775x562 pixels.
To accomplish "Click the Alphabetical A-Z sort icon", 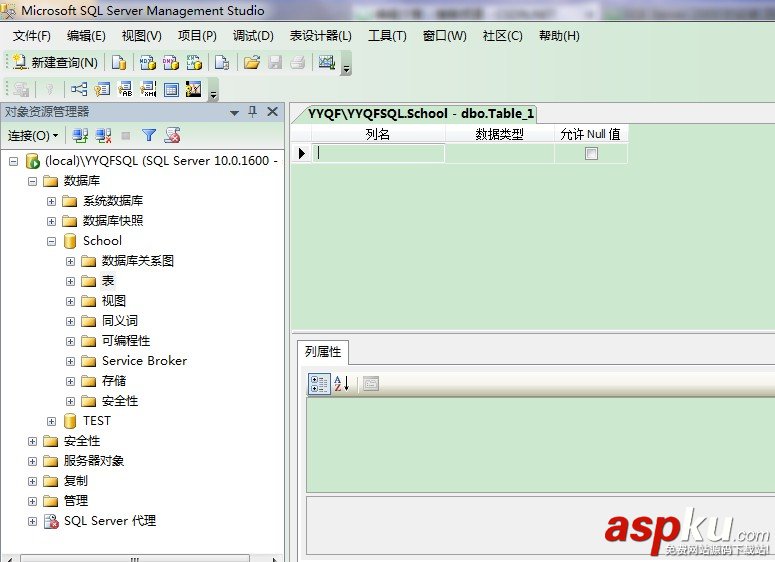I will (342, 384).
